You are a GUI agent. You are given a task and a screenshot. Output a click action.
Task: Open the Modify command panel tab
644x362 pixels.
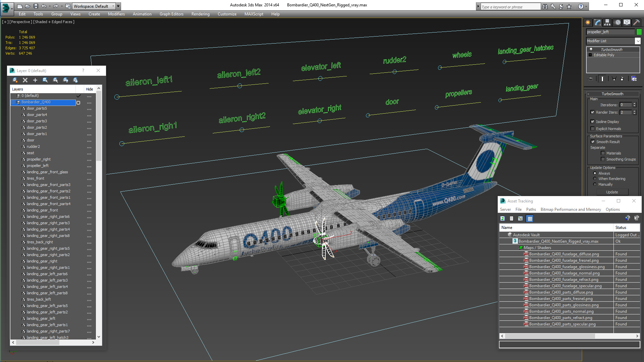pos(598,22)
